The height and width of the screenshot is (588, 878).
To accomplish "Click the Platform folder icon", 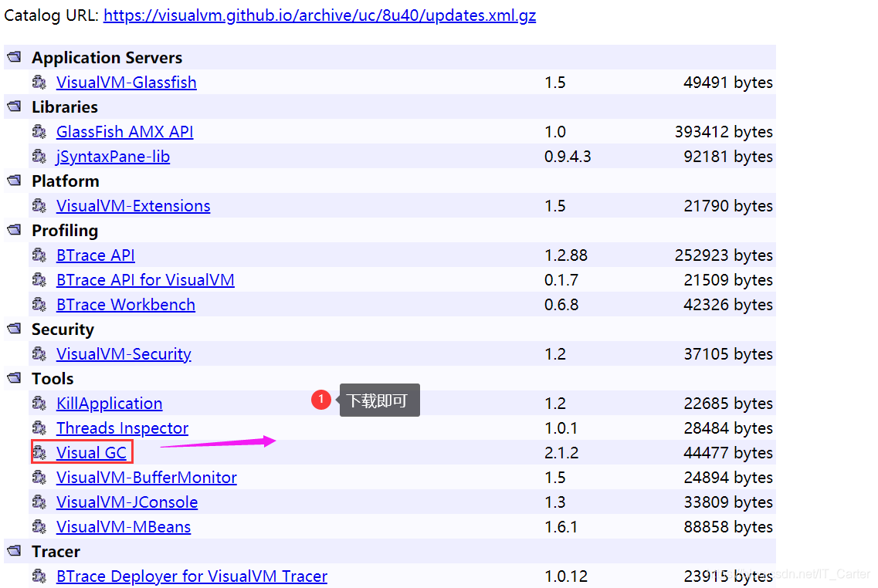I will tap(14, 181).
